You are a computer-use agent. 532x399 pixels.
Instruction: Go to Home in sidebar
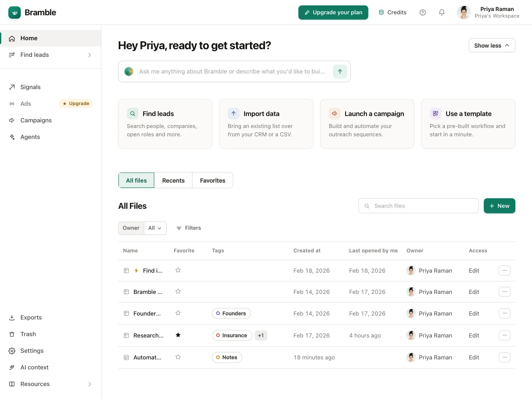[51, 38]
